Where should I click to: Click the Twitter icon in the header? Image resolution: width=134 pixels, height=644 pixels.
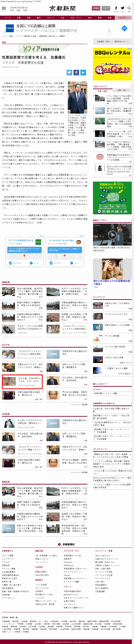(x=123, y=8)
